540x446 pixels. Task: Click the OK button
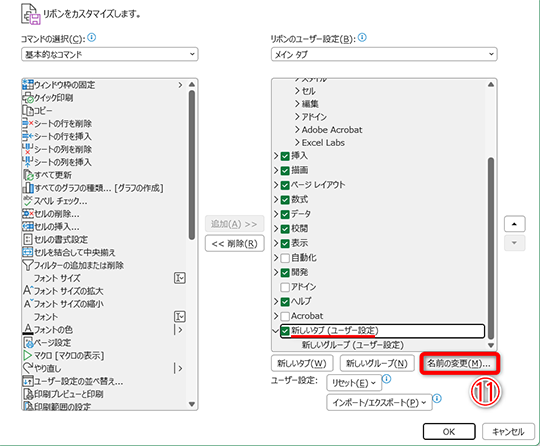tap(449, 432)
